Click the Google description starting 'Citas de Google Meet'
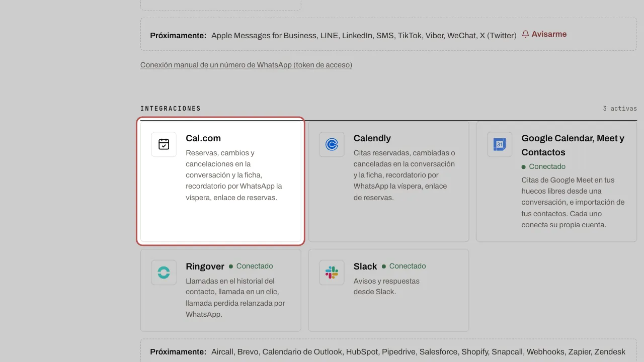 click(573, 202)
